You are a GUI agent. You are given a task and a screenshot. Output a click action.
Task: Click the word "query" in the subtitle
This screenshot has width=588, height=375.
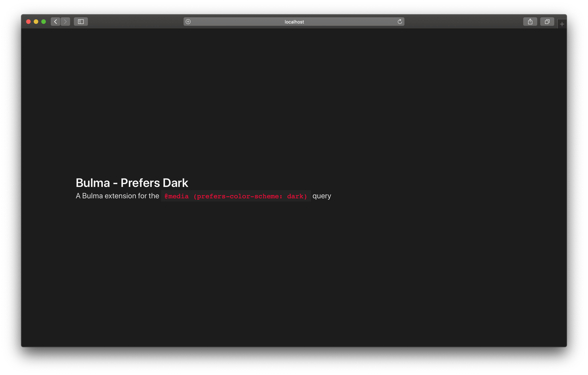point(322,196)
